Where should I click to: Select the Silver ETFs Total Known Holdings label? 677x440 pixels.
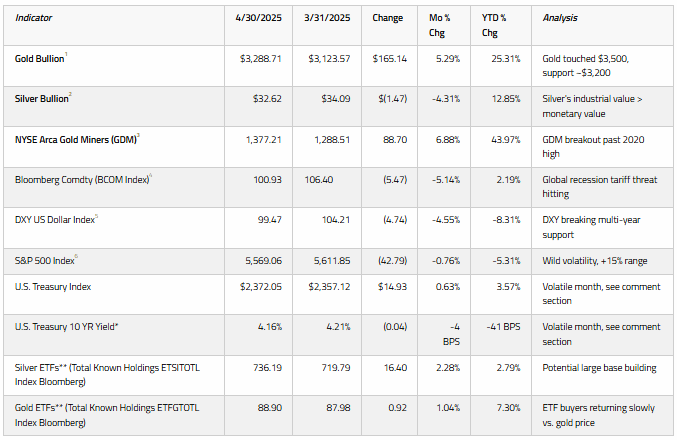[x=107, y=375]
